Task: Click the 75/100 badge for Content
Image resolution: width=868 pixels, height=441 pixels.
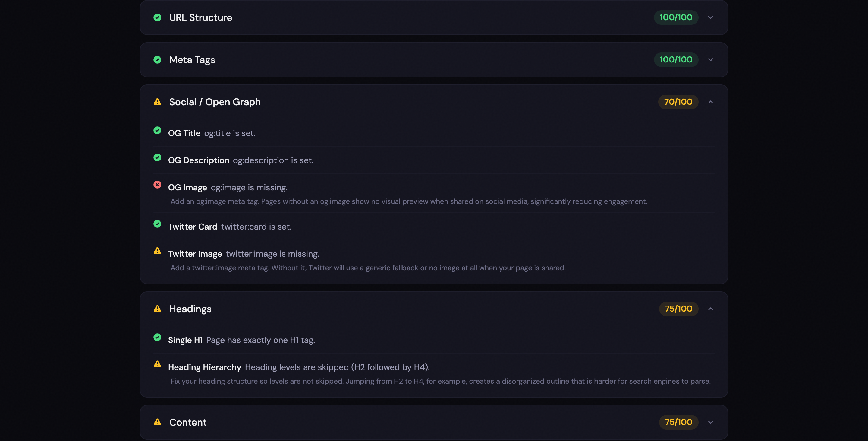Action: pyautogui.click(x=678, y=422)
